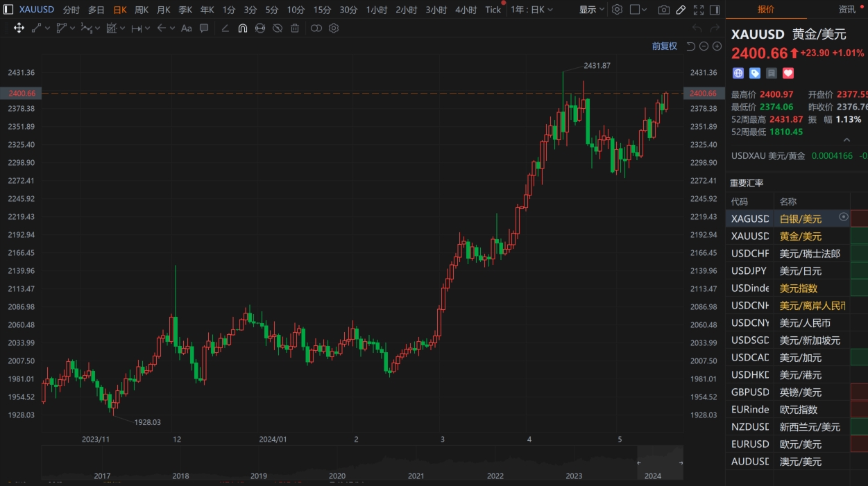The width and height of the screenshot is (868, 486).
Task: Delete drawings with the trash icon
Action: point(295,28)
